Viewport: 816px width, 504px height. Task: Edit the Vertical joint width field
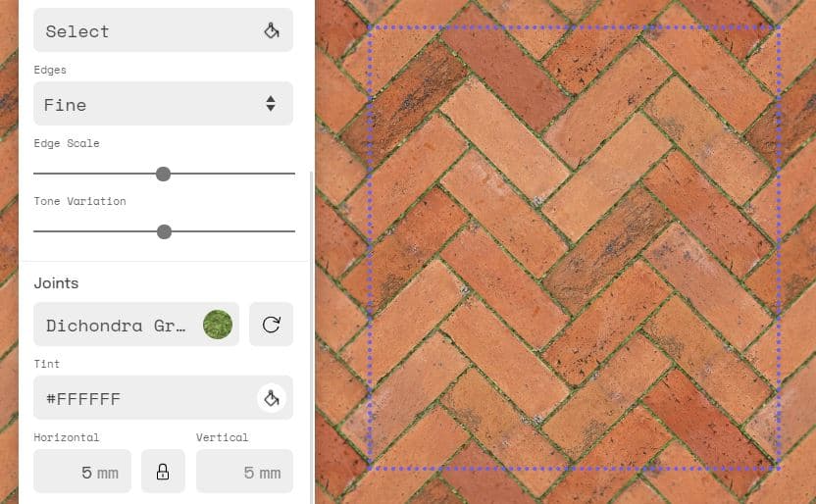click(x=244, y=472)
